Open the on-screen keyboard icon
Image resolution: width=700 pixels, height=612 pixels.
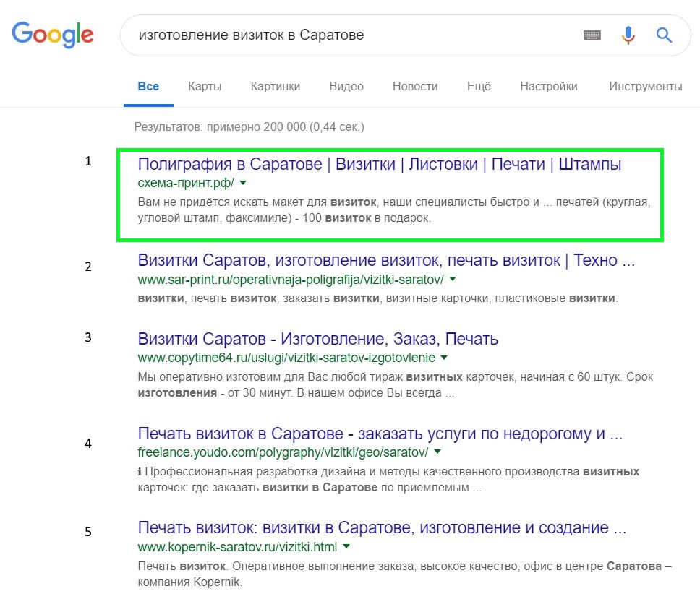click(x=592, y=35)
